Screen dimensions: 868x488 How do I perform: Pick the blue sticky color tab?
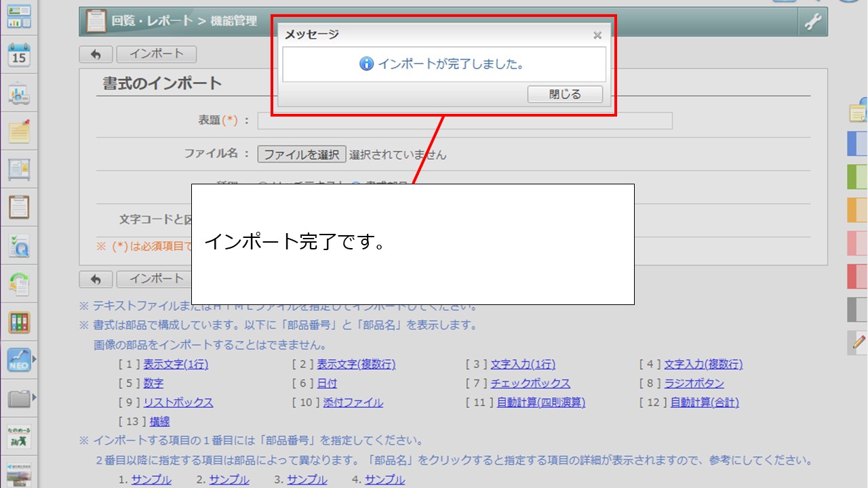point(858,144)
